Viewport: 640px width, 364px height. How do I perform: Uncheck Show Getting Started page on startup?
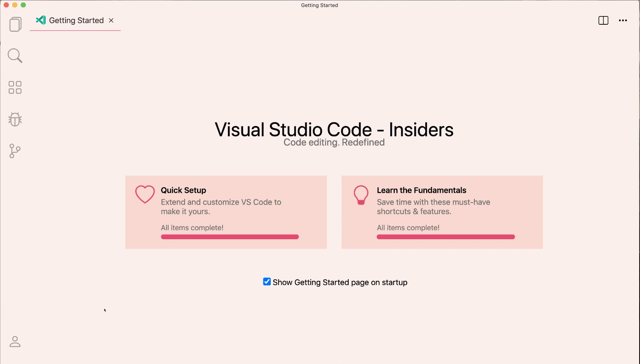click(267, 282)
